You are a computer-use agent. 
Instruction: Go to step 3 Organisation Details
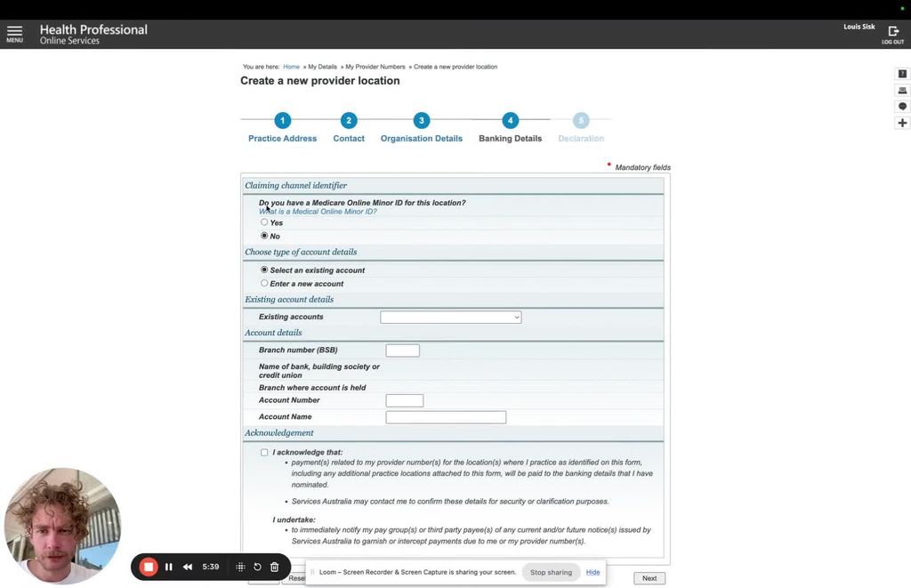tap(421, 128)
